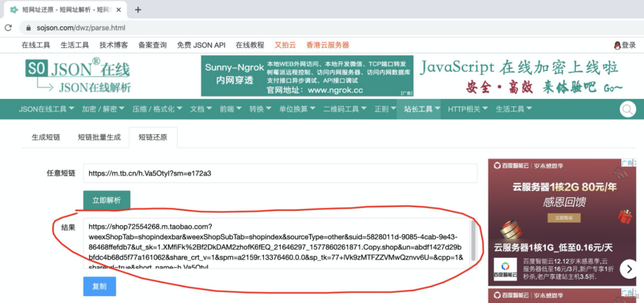644x303 pixels.
Task: Expand the 二维码工具 dropdown menu
Action: (x=345, y=109)
